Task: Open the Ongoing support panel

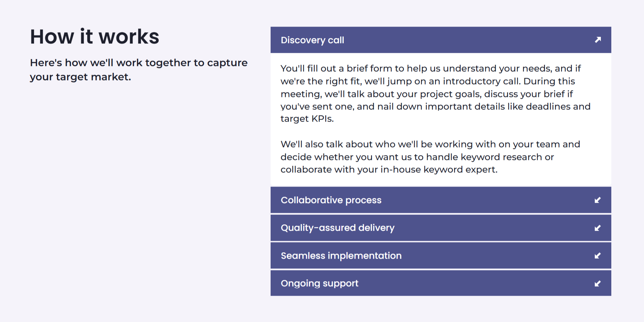Action: pyautogui.click(x=441, y=283)
